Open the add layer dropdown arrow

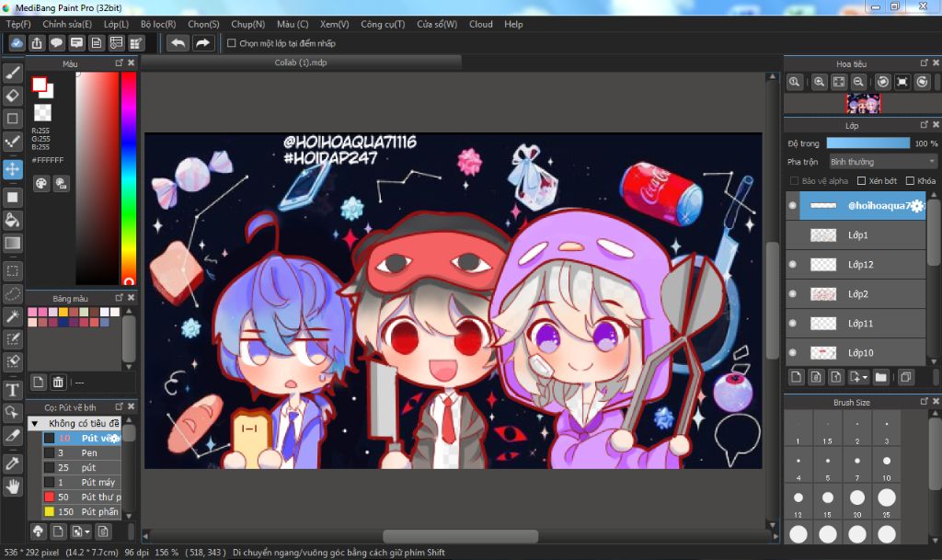(x=865, y=377)
